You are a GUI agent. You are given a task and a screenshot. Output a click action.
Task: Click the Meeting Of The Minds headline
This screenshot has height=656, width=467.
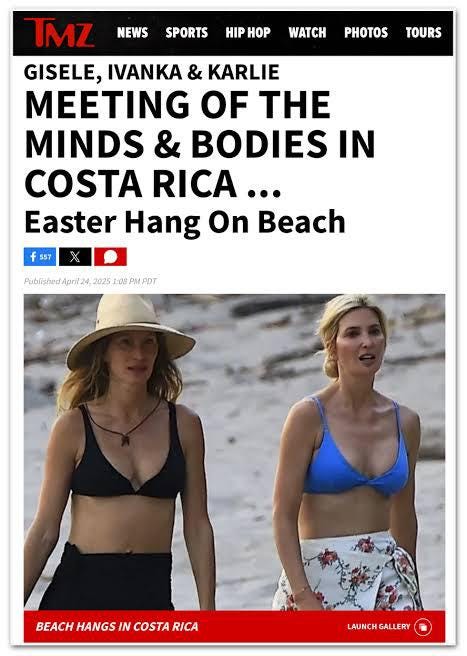click(200, 144)
